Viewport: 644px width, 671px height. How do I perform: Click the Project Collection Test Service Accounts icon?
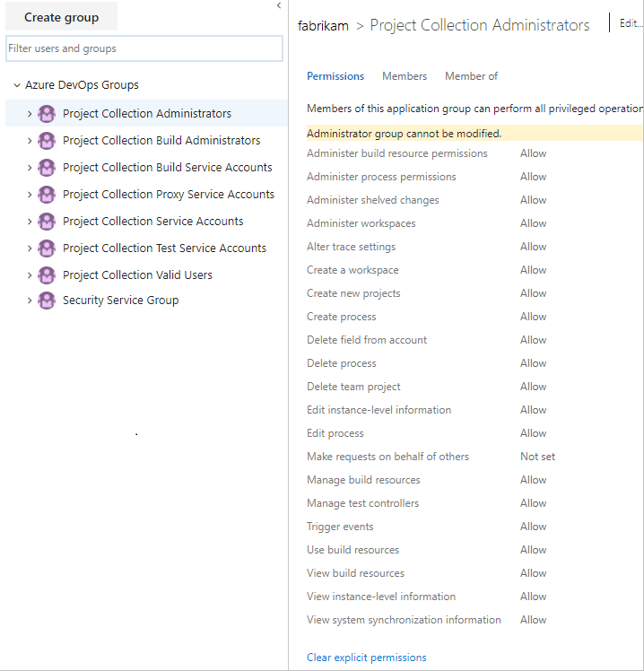click(x=47, y=248)
